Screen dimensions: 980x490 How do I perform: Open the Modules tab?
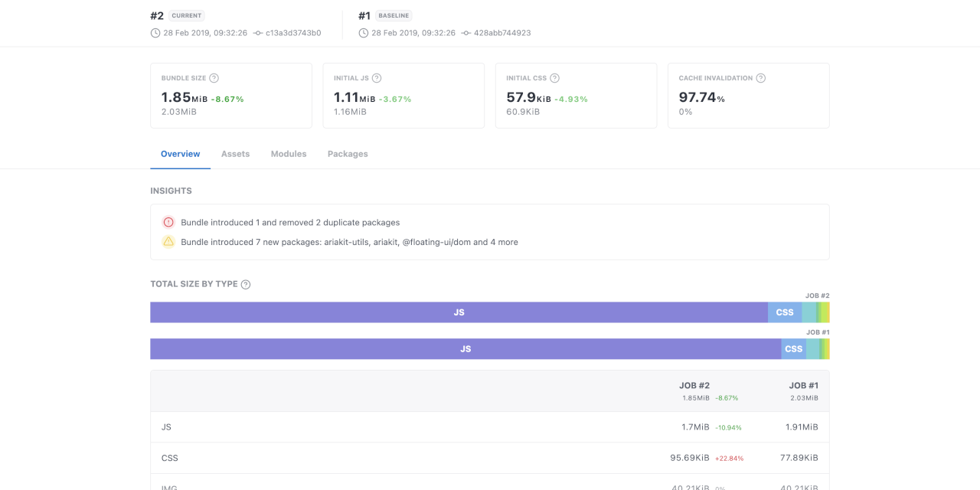pyautogui.click(x=289, y=153)
